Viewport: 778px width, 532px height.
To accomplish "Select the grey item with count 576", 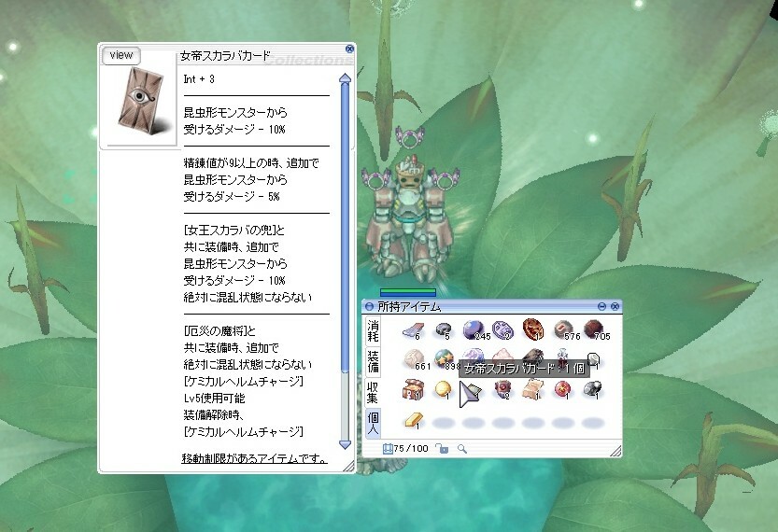I will coord(565,330).
